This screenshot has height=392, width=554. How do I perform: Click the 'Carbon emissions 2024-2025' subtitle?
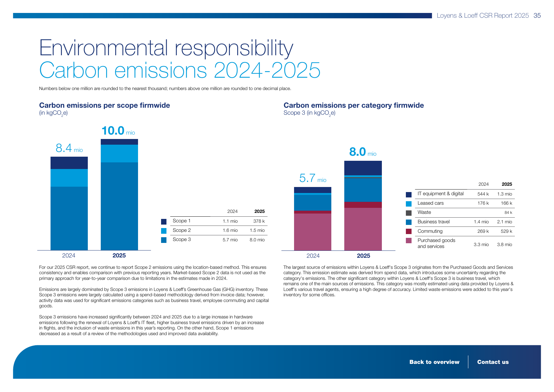point(180,70)
